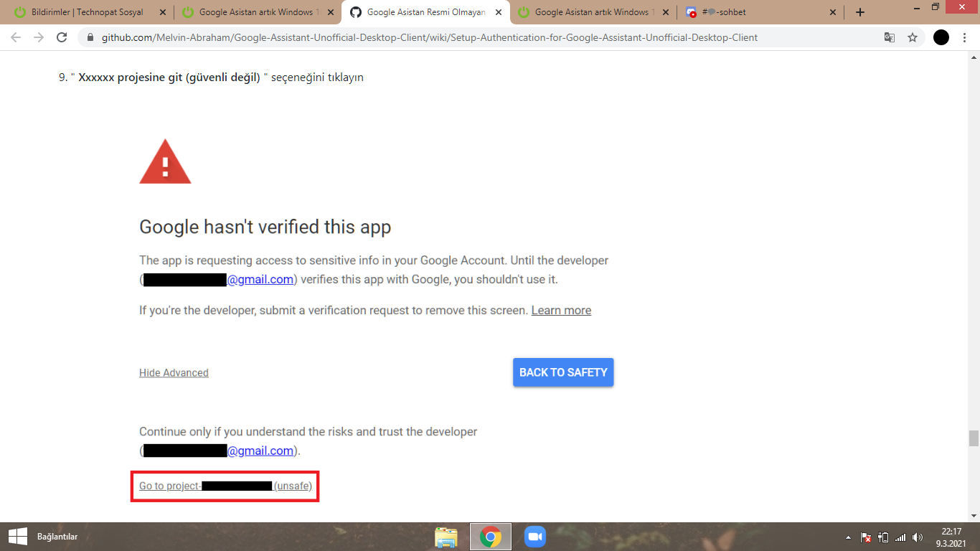Select the Google Asistan Resmi Olmayan tab
This screenshot has width=980, height=551.
click(x=425, y=12)
